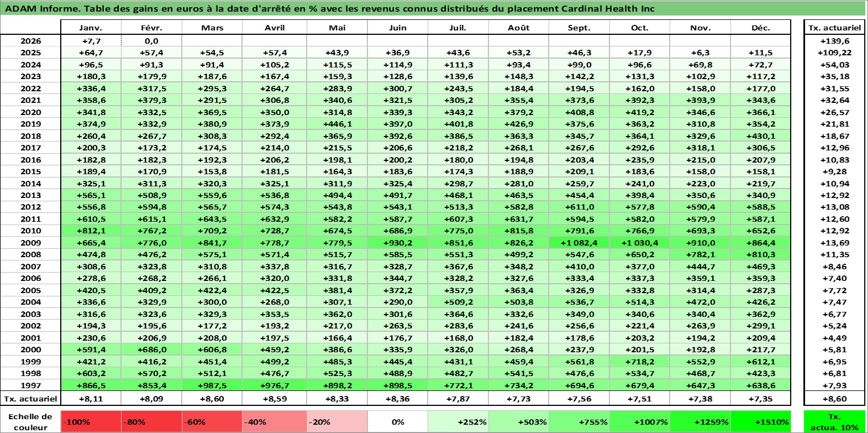
Task: Select the 2025 row label
Action: (x=30, y=53)
